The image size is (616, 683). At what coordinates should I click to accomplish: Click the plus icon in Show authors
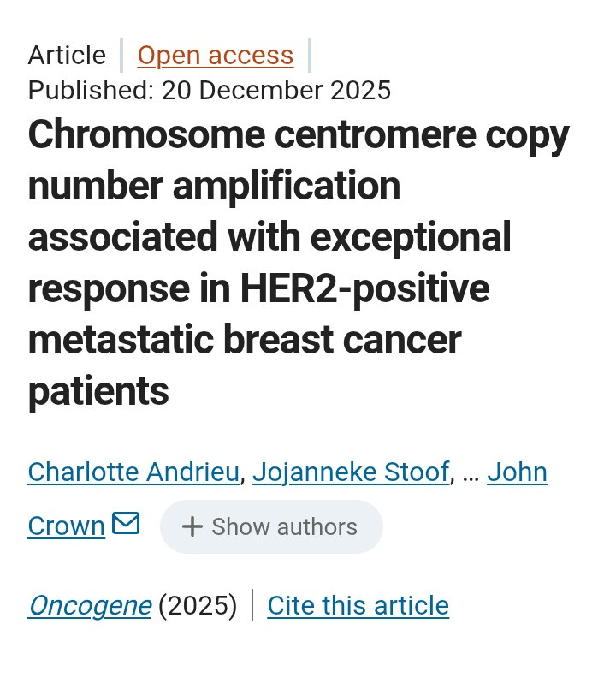click(x=192, y=526)
